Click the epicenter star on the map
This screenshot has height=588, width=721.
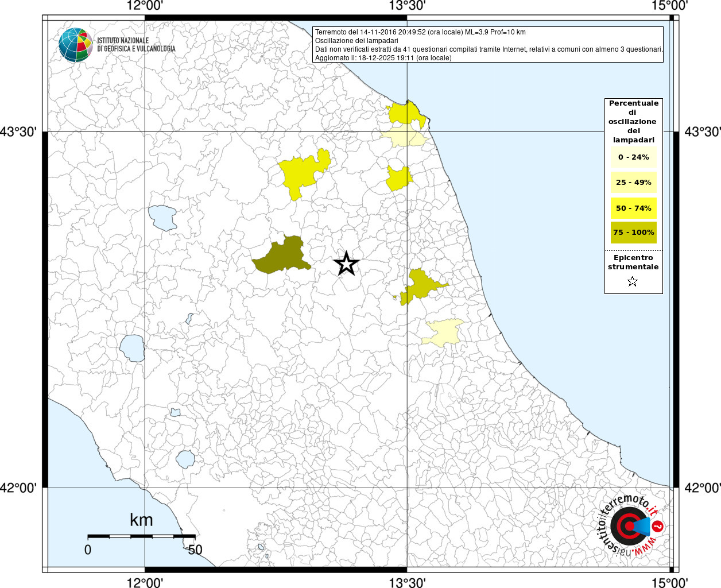click(346, 264)
